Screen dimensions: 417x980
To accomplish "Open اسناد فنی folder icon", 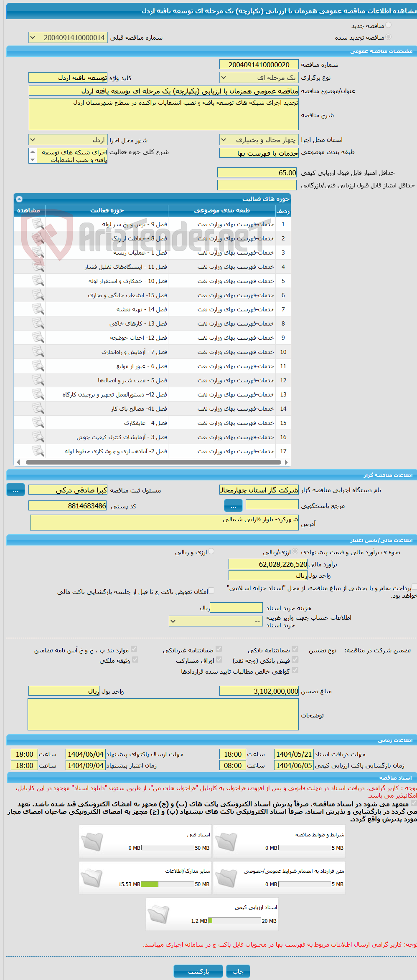I will pyautogui.click(x=92, y=841).
